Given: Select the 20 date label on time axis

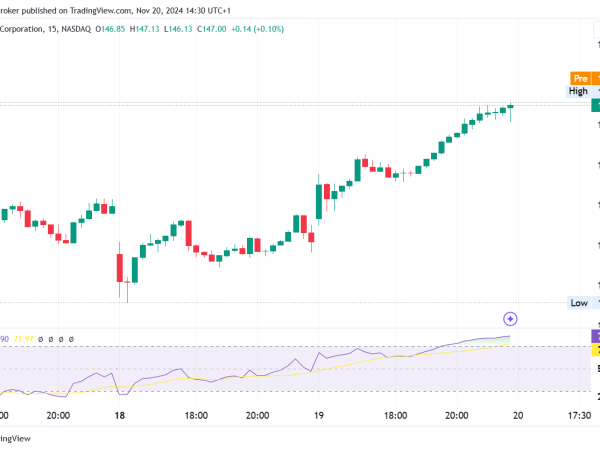Looking at the screenshot, I should (x=518, y=415).
